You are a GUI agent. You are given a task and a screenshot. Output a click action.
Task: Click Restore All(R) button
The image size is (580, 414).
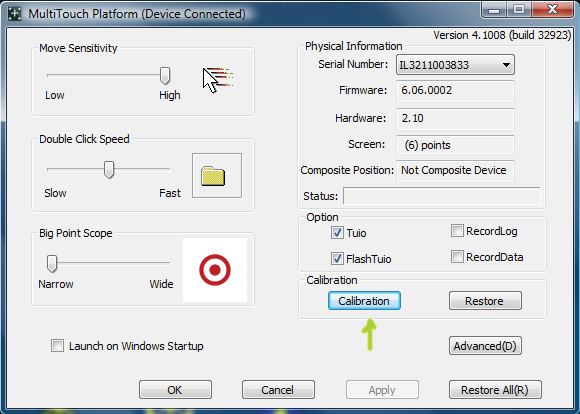point(495,390)
